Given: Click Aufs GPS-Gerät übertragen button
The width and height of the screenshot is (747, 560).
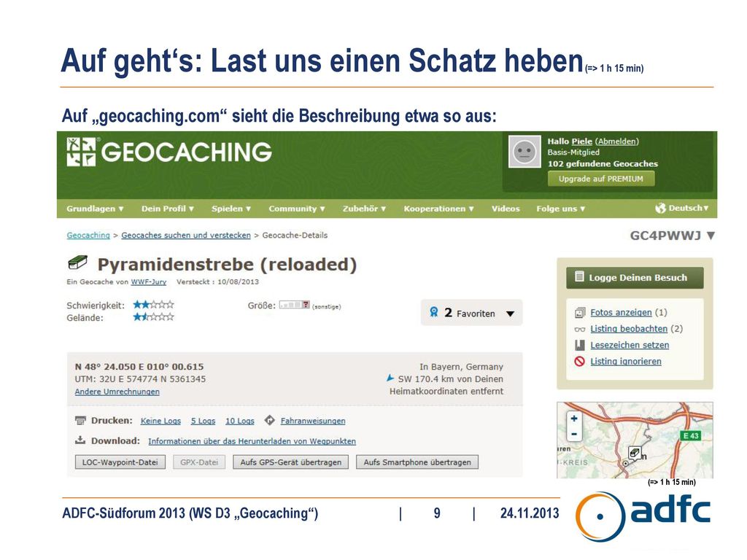Looking at the screenshot, I should coord(290,462).
